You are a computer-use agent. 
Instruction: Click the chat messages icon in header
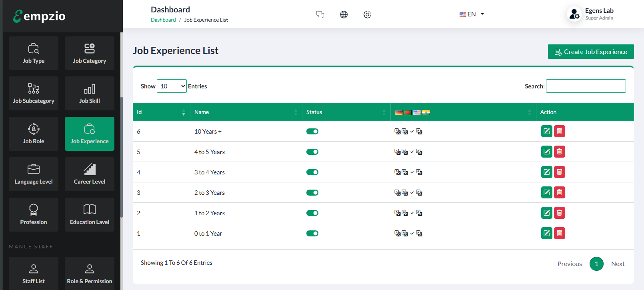click(320, 15)
